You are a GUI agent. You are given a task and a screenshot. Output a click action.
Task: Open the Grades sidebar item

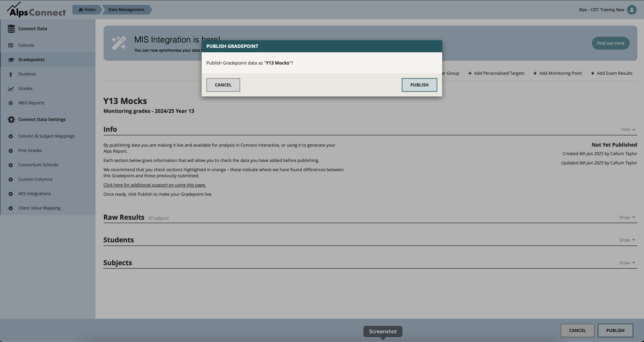[x=48, y=88]
